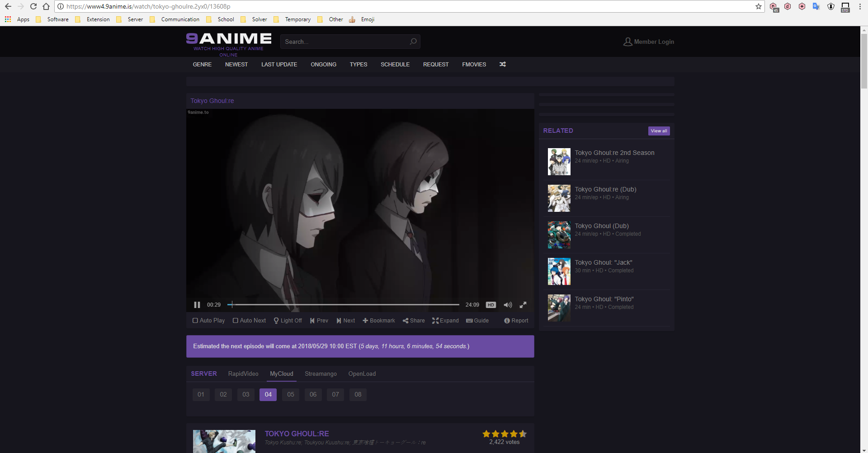Bookmark page with the address bar star

(x=759, y=6)
